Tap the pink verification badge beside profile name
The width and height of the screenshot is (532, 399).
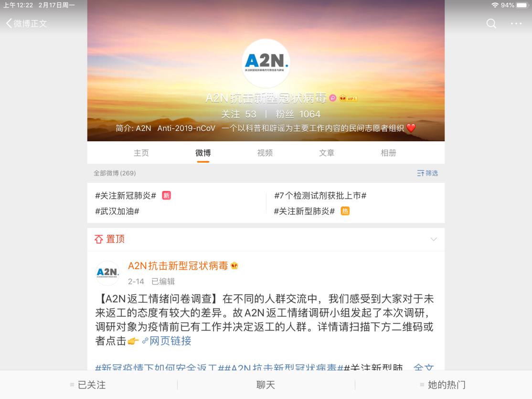click(333, 98)
